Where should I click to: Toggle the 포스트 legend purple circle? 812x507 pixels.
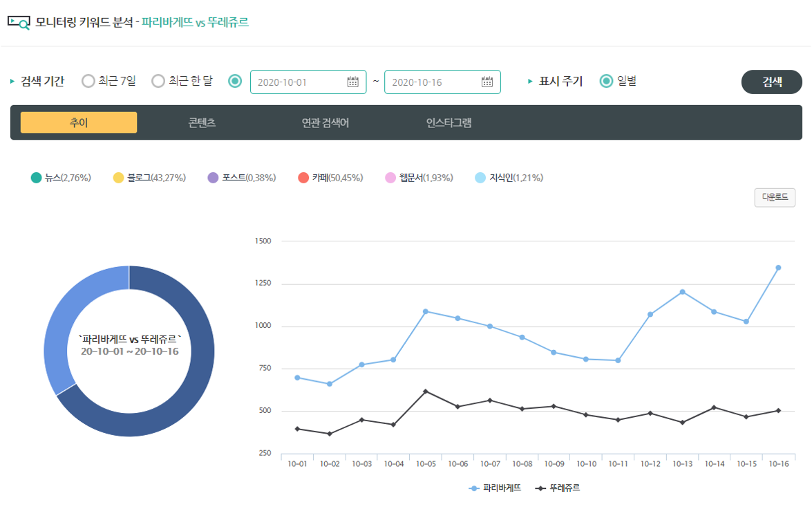tap(214, 178)
